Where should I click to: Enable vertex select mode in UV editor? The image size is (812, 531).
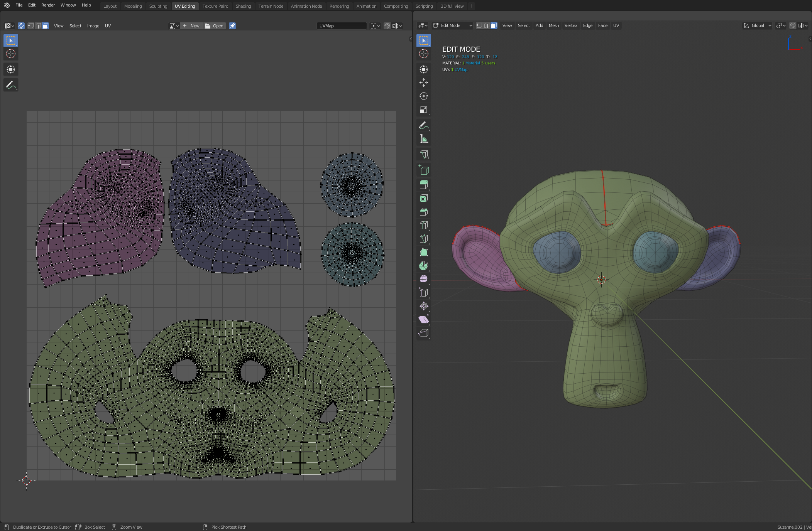click(31, 26)
